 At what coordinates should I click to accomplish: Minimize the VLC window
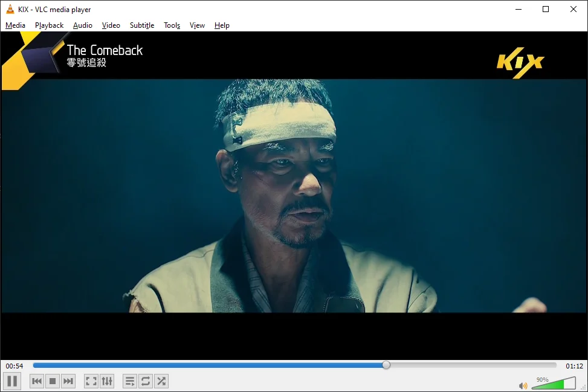point(519,10)
